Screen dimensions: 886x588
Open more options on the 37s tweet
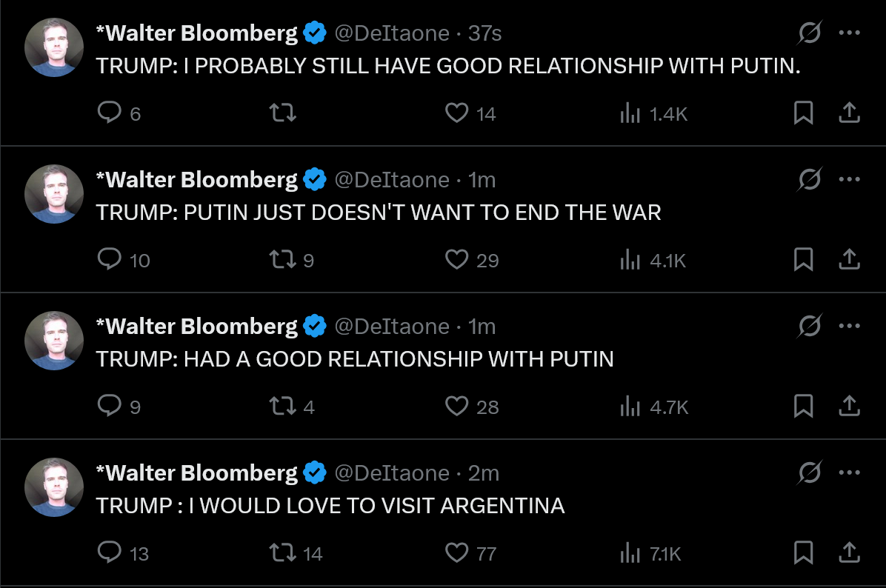click(x=849, y=33)
